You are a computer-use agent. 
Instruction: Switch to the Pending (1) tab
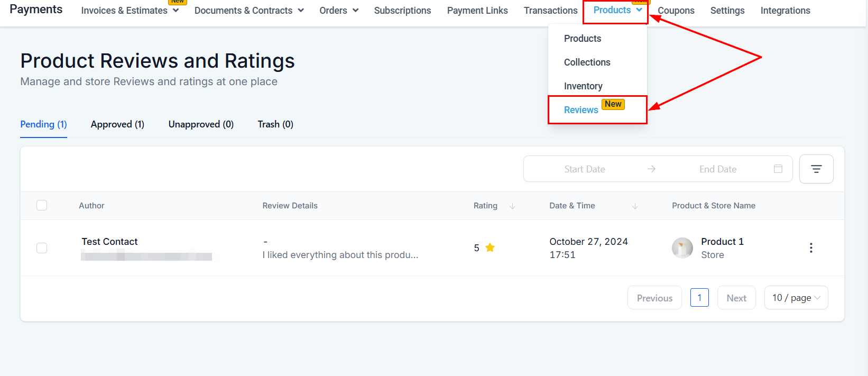click(x=43, y=124)
